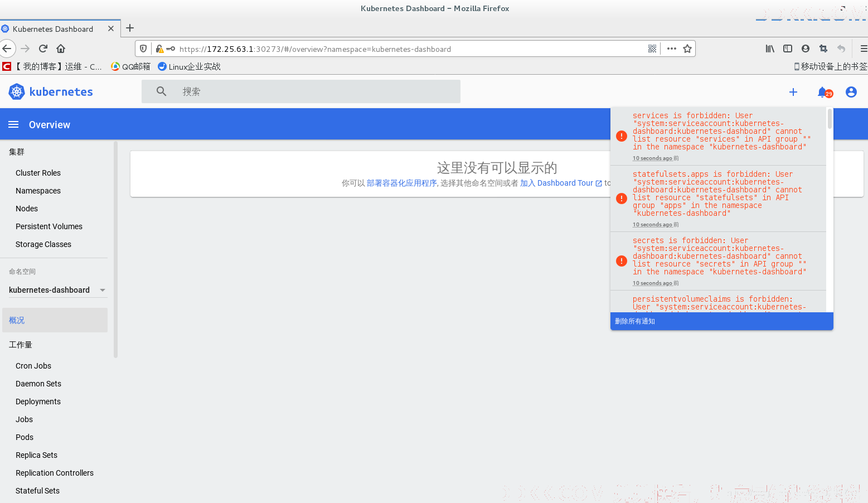
Task: Click the 部署容器化应用程序 link
Action: (401, 183)
